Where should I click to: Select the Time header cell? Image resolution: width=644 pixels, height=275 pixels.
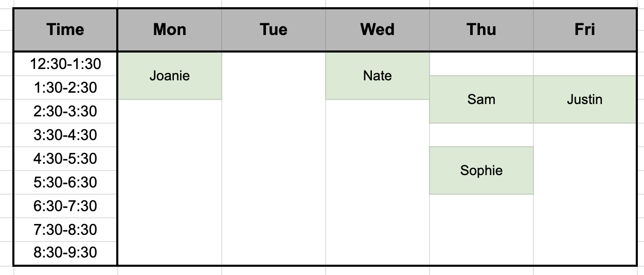65,29
